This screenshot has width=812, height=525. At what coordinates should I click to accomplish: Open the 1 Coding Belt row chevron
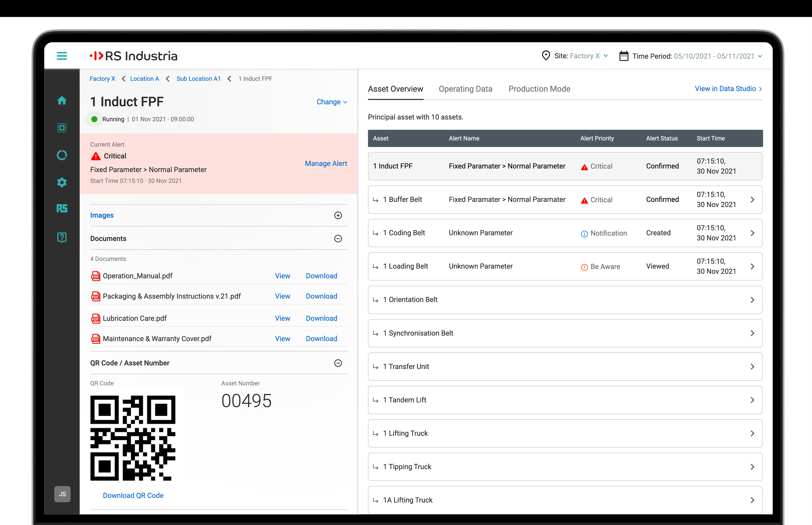pyautogui.click(x=752, y=233)
